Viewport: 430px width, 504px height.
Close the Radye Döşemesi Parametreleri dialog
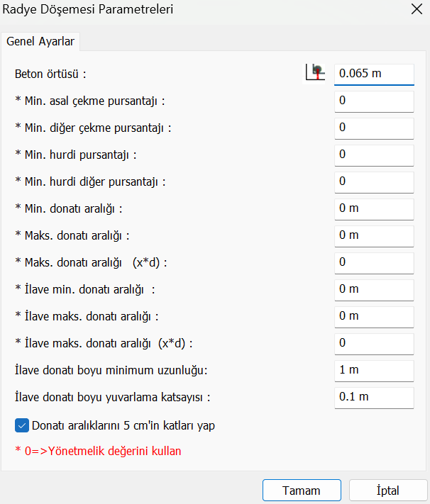(x=416, y=10)
